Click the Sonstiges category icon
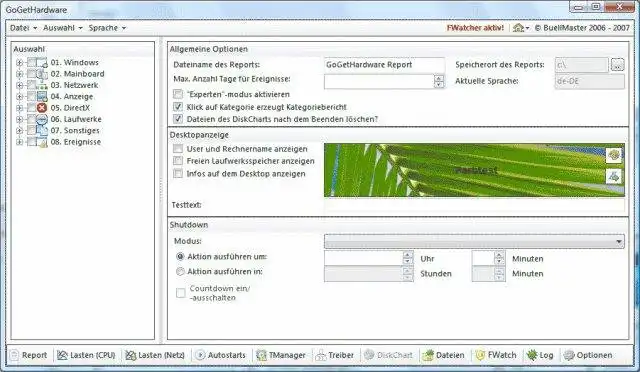The width and height of the screenshot is (640, 372). [x=42, y=131]
